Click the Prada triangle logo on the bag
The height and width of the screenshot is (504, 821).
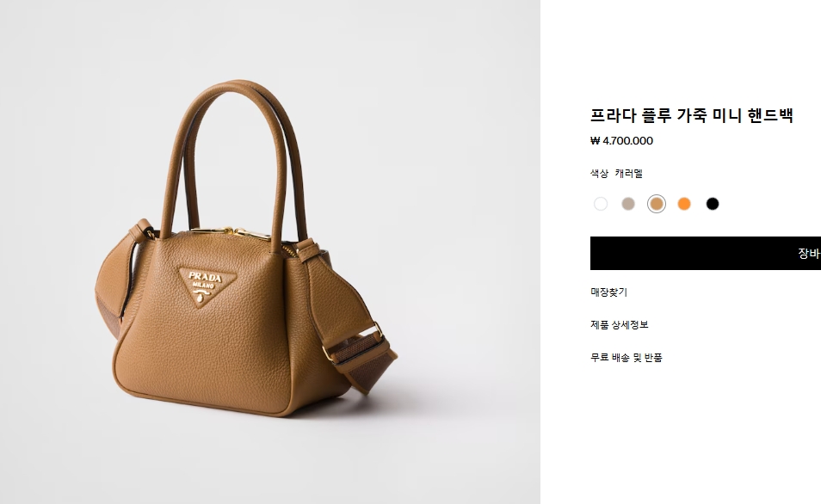click(x=207, y=286)
